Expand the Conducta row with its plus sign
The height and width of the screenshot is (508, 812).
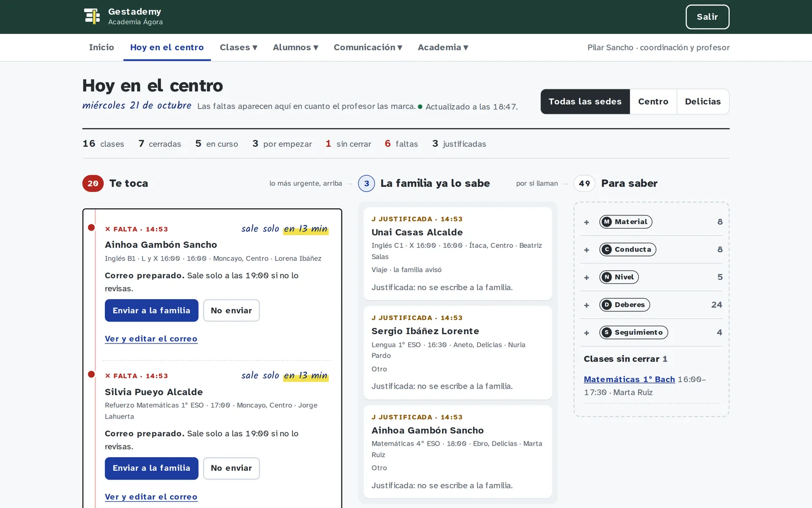coord(587,250)
